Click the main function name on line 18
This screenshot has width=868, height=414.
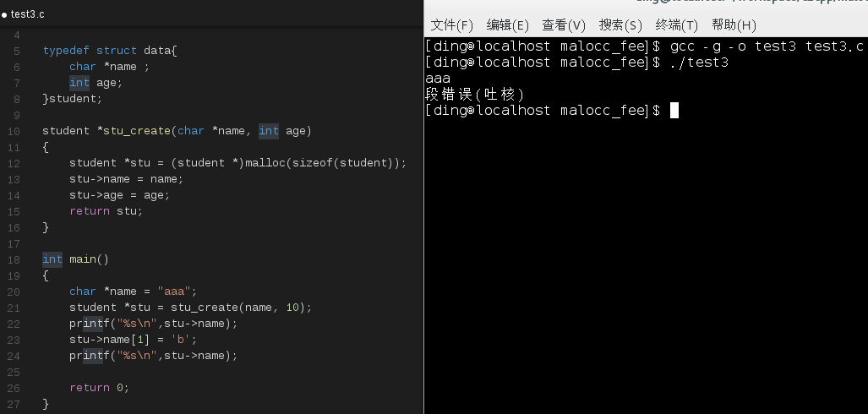(83, 259)
